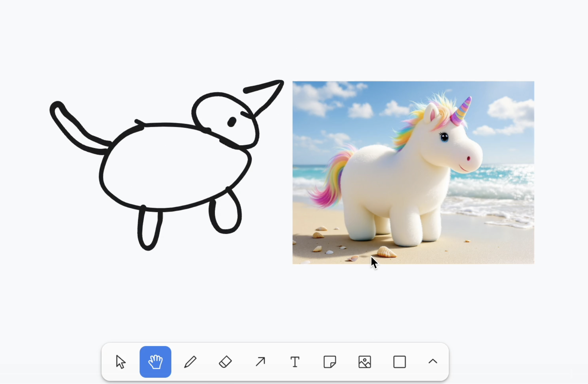588x384 pixels.
Task: Choose the Text tool
Action: (x=295, y=362)
